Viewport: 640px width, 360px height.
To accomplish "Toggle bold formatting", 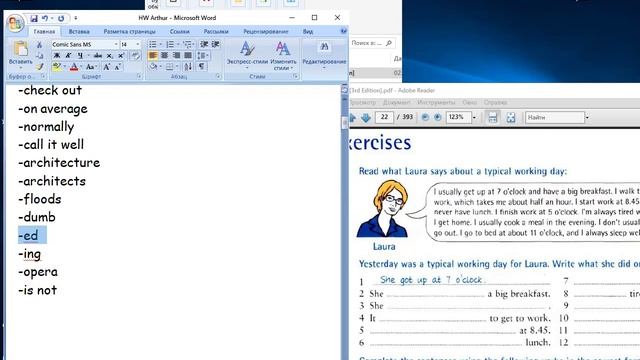I will tap(57, 56).
